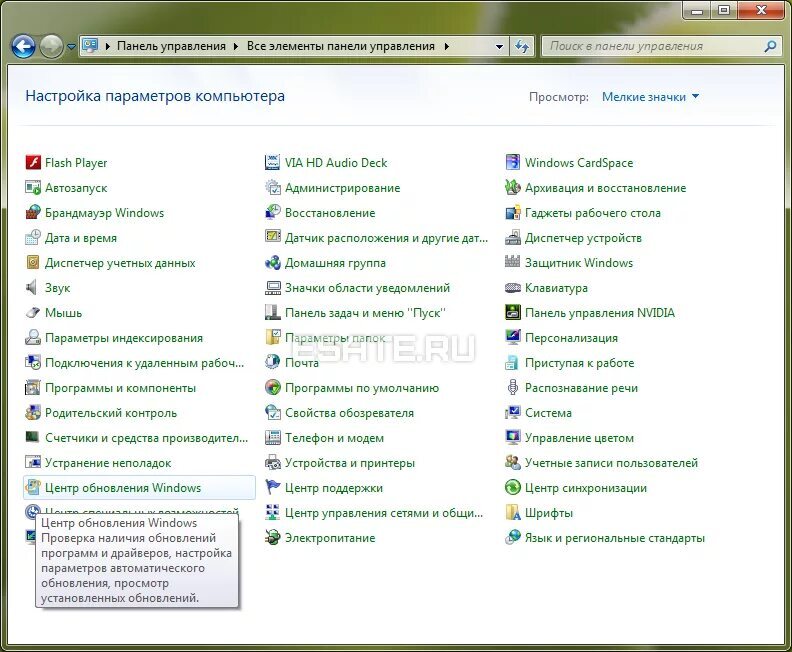
Task: Click the Панель управления NVIDIA icon
Action: coord(513,313)
